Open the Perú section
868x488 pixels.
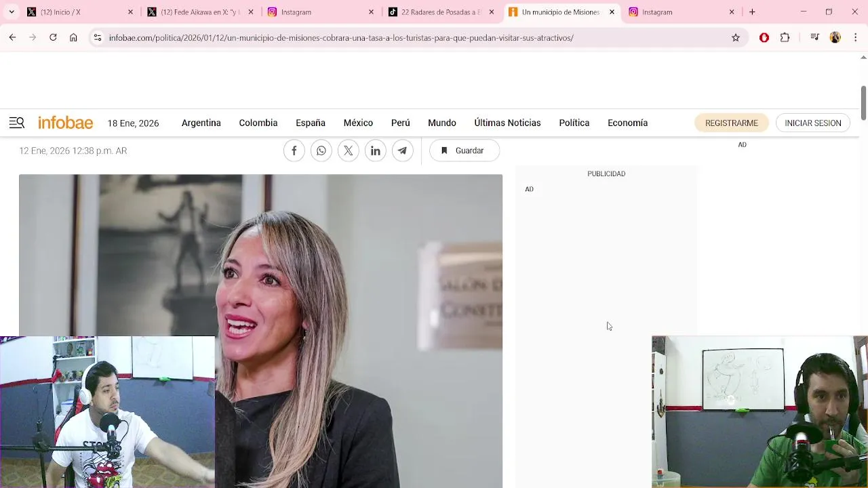pyautogui.click(x=401, y=123)
